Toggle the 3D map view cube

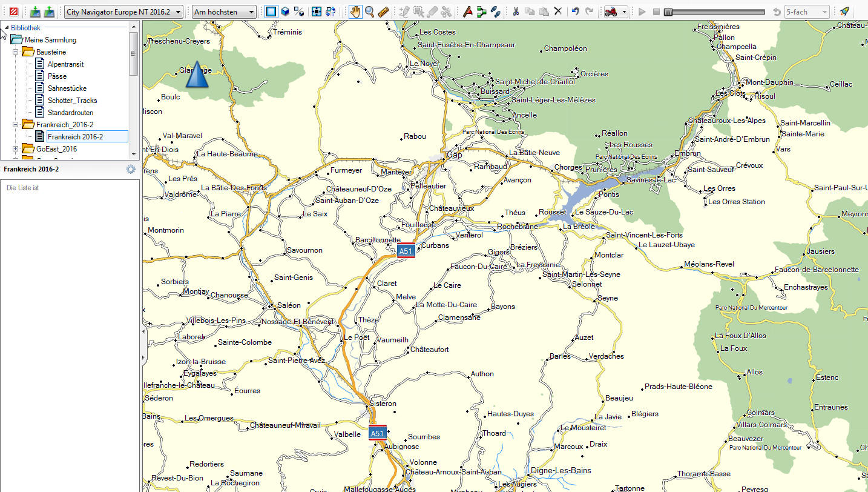pos(284,12)
